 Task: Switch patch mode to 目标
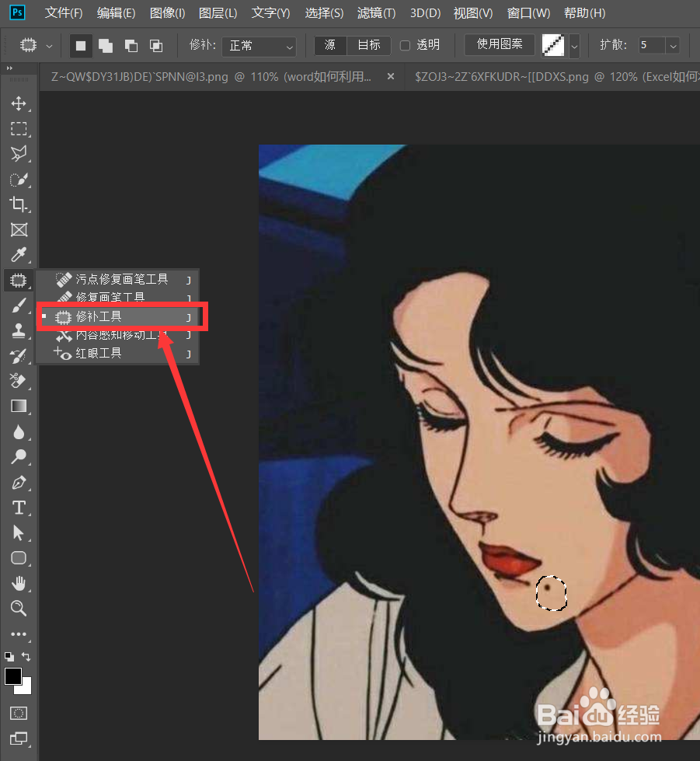point(368,45)
